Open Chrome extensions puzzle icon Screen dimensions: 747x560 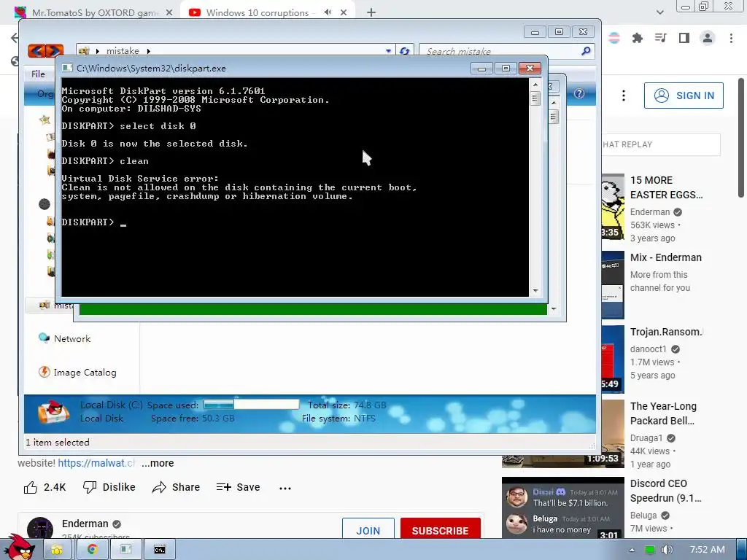(638, 38)
